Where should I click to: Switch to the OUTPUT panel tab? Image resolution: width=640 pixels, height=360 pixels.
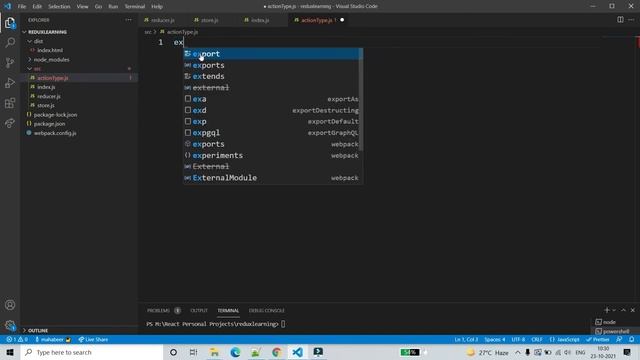pos(199,311)
